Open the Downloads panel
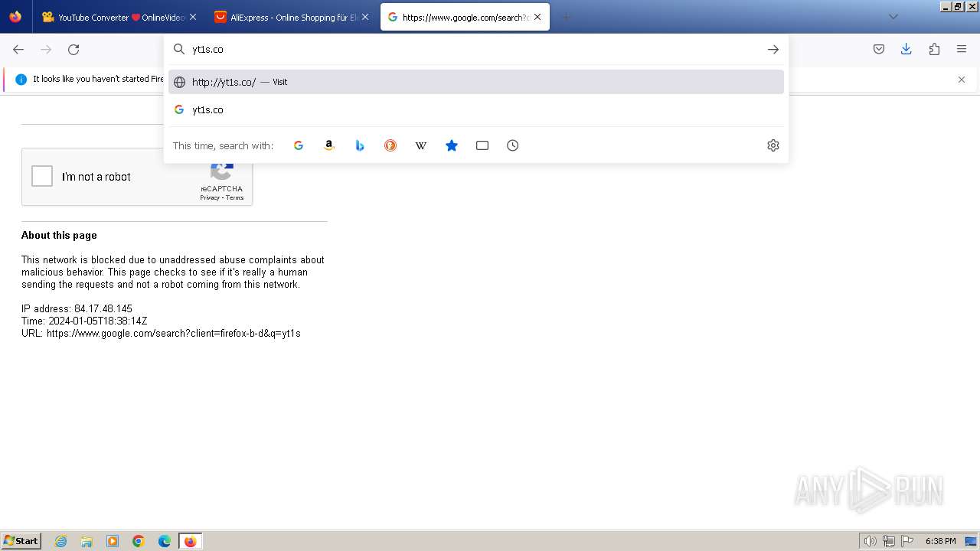Viewport: 980px width, 551px height. [906, 50]
